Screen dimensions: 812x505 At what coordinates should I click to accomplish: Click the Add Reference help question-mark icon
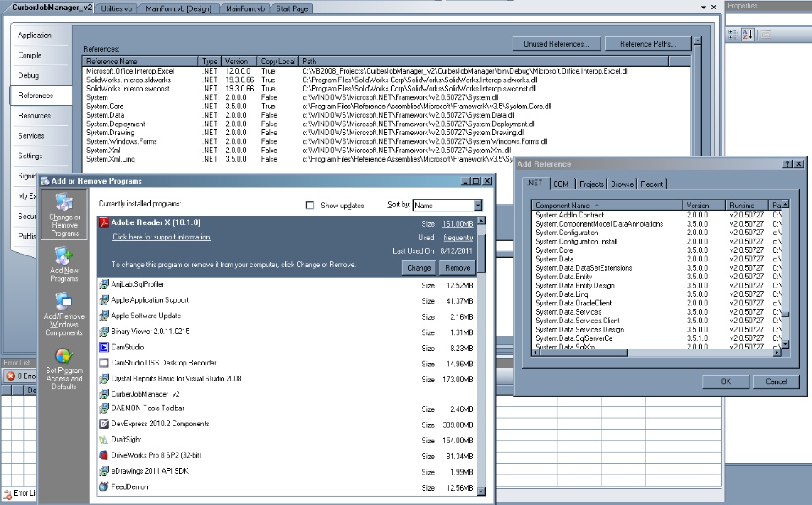787,163
